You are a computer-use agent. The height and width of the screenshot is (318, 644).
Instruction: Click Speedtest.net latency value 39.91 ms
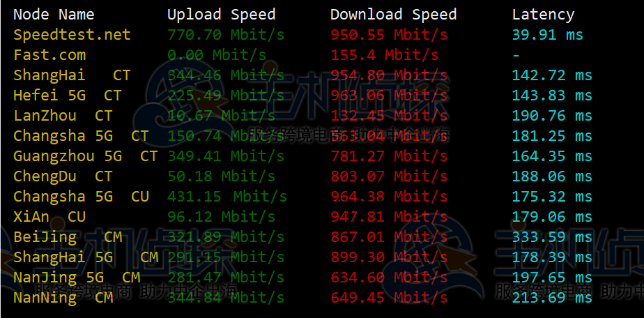point(548,35)
